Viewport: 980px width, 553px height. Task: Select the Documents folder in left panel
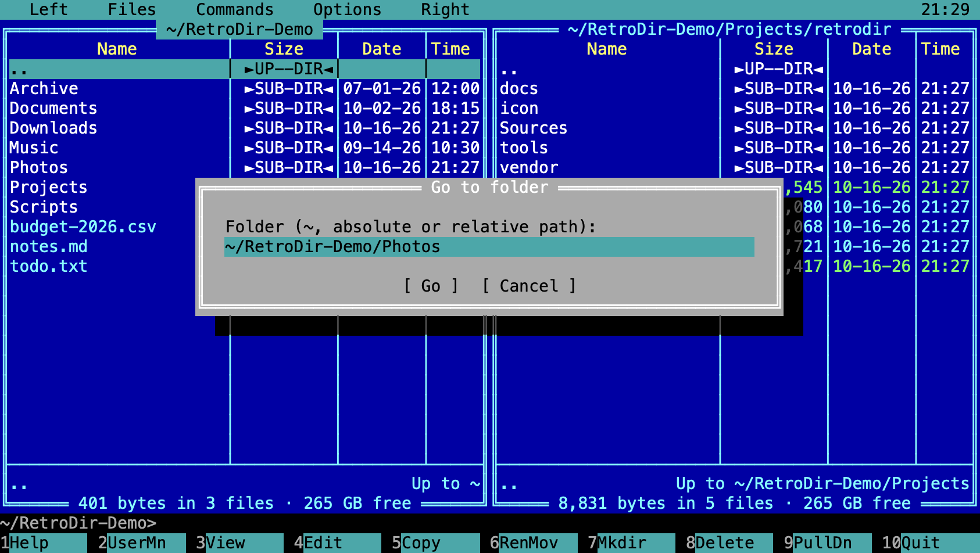click(245, 109)
